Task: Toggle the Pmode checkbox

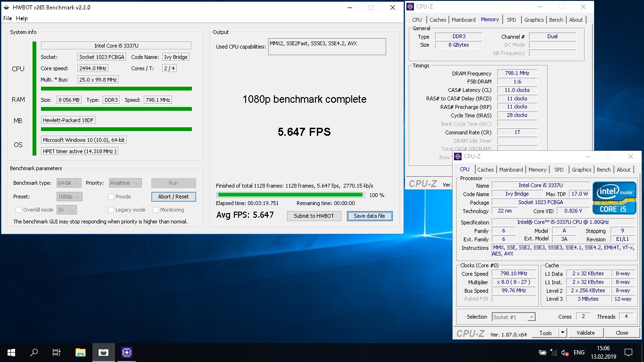Action: click(x=111, y=197)
